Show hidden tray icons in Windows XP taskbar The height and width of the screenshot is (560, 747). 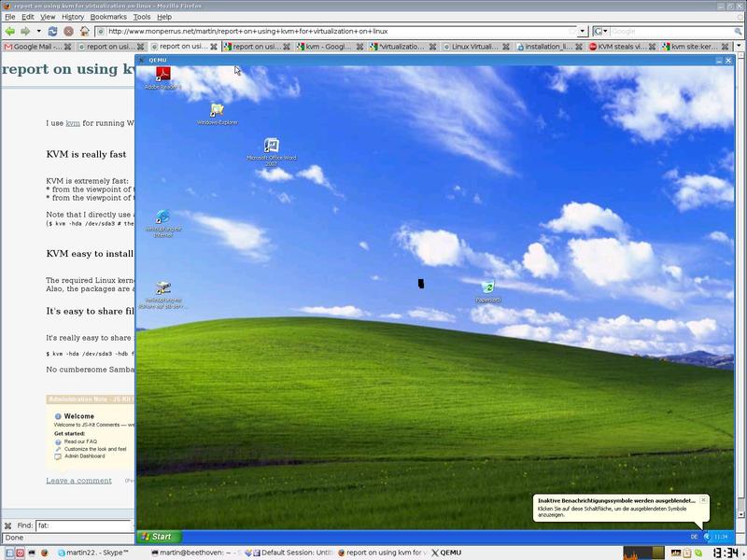pos(707,537)
